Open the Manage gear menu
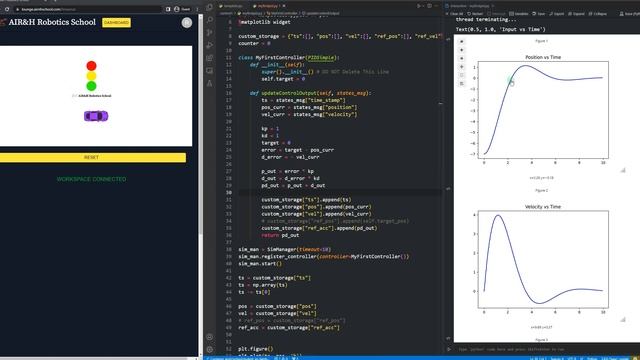This screenshot has height=360, width=640. click(210, 349)
